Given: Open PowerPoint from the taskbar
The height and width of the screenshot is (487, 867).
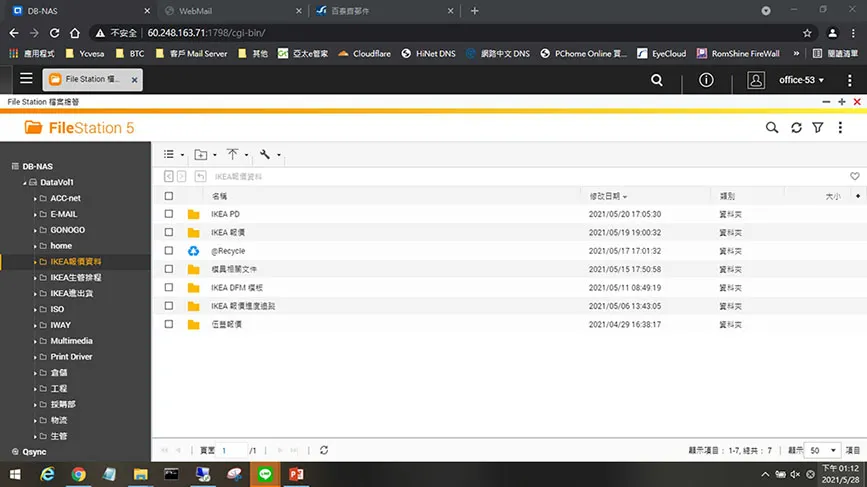Looking at the screenshot, I should tap(296, 474).
